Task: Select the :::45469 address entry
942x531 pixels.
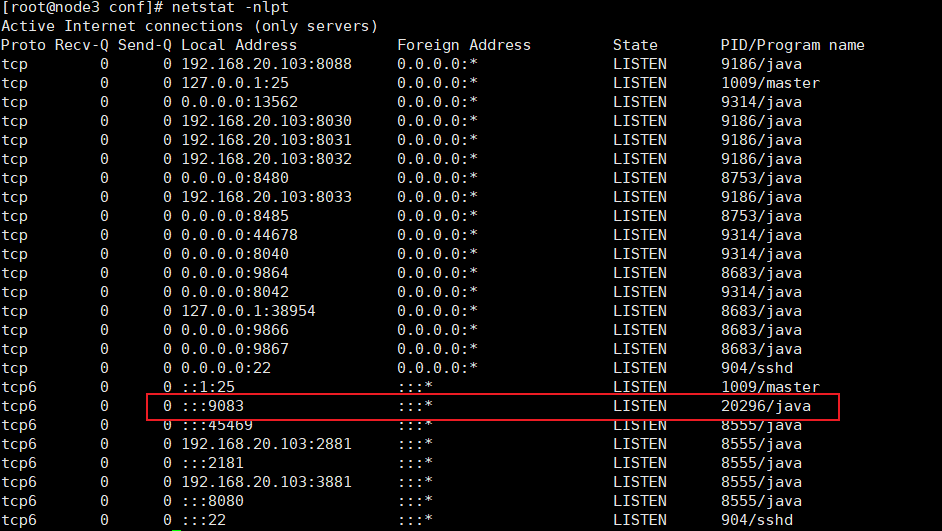Action: click(x=216, y=425)
